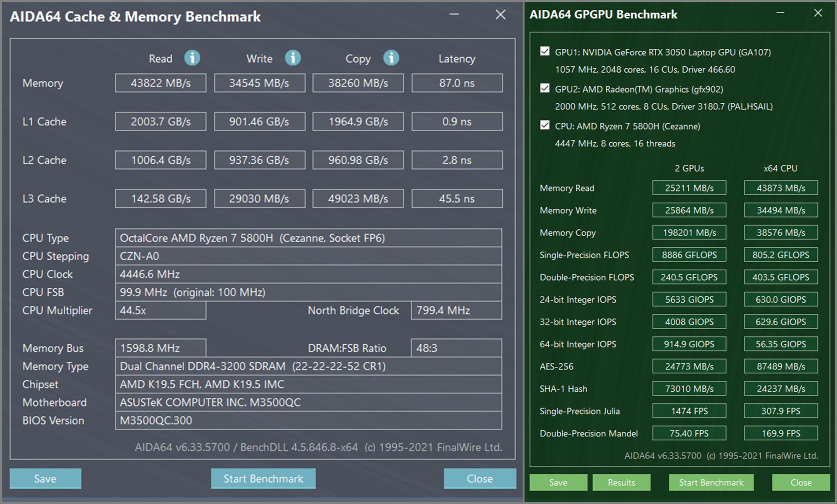
Task: Minimize the GPGPU Benchmark window
Action: click(781, 13)
